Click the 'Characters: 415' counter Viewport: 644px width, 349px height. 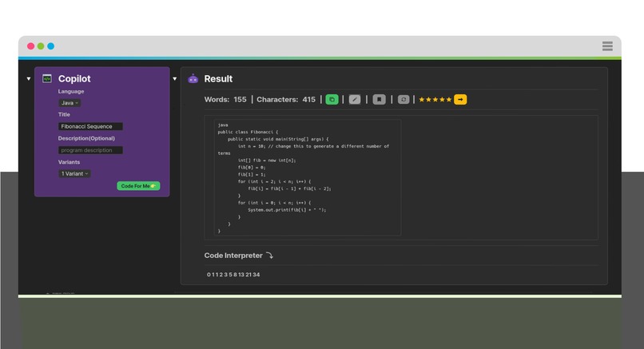[286, 99]
